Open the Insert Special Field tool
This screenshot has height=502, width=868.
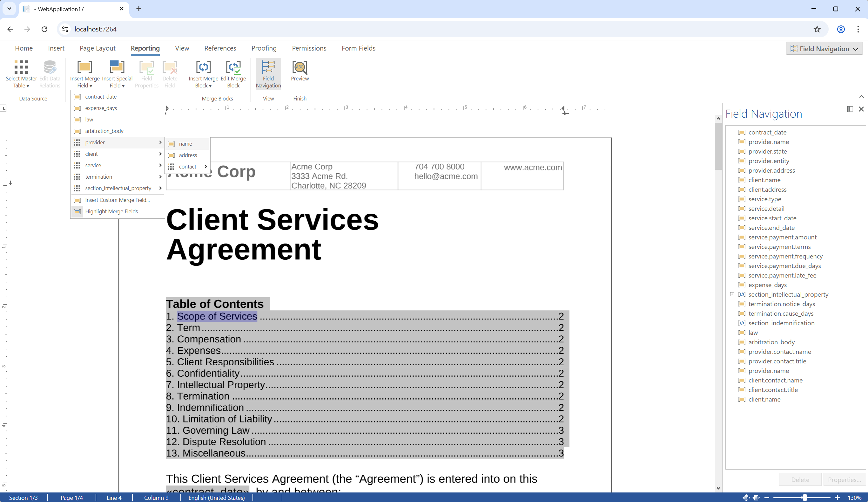(x=117, y=68)
